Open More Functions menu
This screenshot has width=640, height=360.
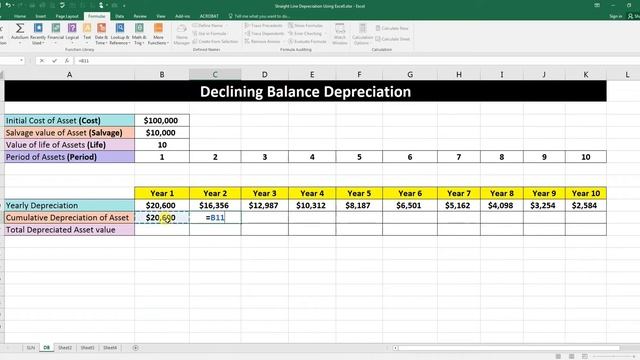(x=158, y=33)
